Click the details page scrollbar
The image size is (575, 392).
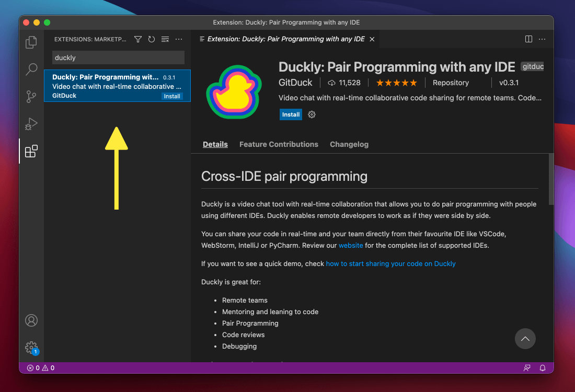pos(551,179)
